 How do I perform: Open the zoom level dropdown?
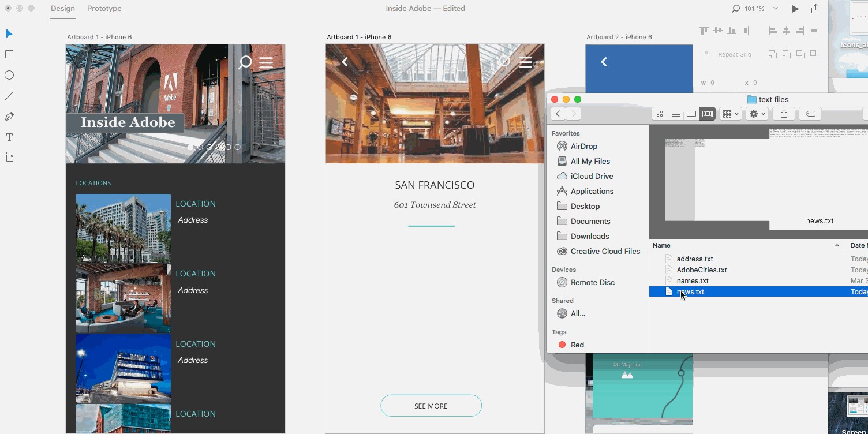click(776, 9)
